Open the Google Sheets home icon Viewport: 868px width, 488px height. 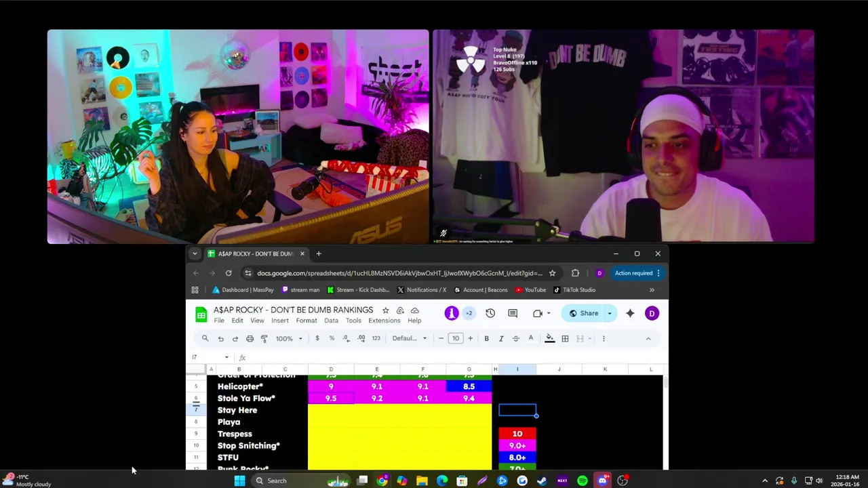(x=201, y=314)
